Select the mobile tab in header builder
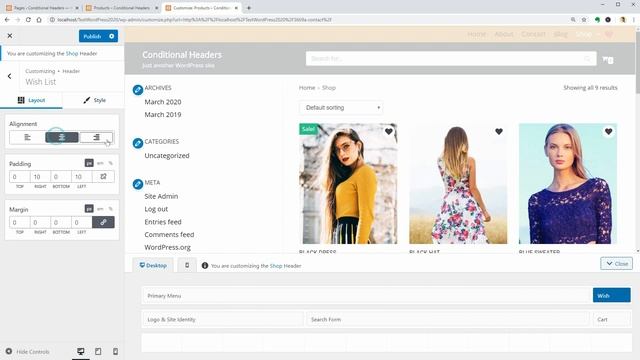 click(x=187, y=265)
